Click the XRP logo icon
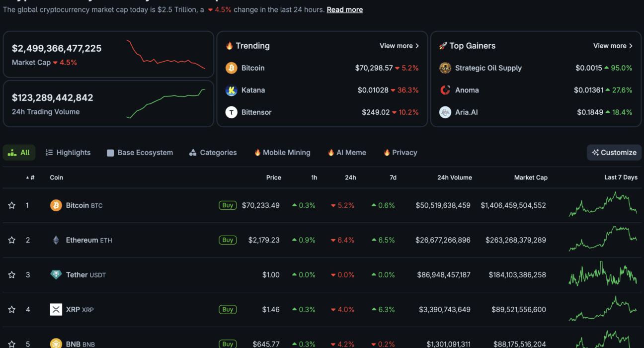 tap(56, 310)
